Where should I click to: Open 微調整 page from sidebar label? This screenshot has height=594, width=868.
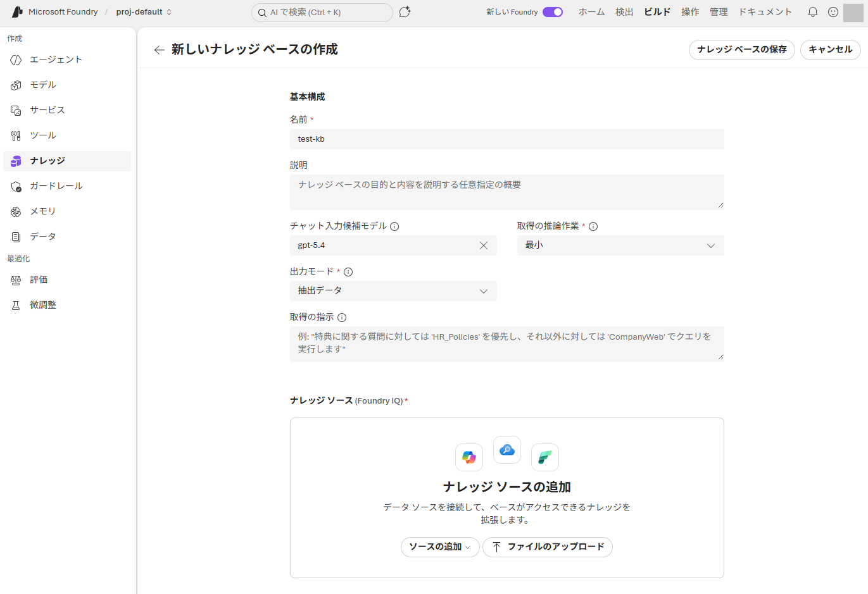[43, 305]
